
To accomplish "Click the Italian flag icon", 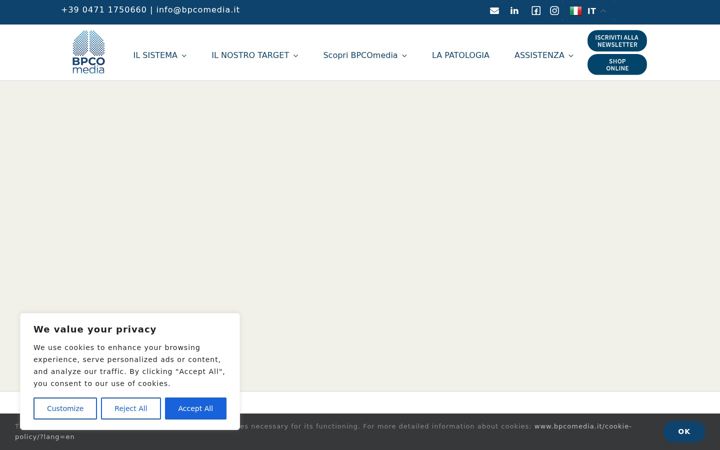I will (x=576, y=11).
